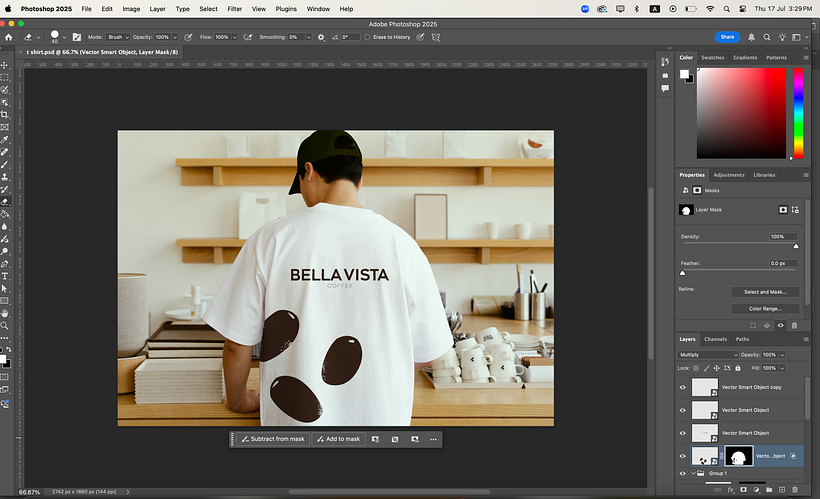The width and height of the screenshot is (820, 499).
Task: Open the Layer menu
Action: [157, 9]
